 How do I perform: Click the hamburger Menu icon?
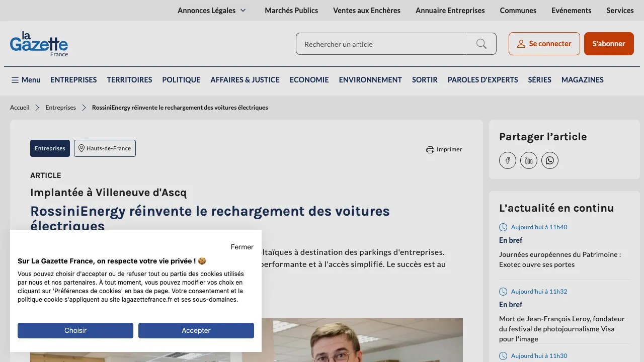[15, 80]
